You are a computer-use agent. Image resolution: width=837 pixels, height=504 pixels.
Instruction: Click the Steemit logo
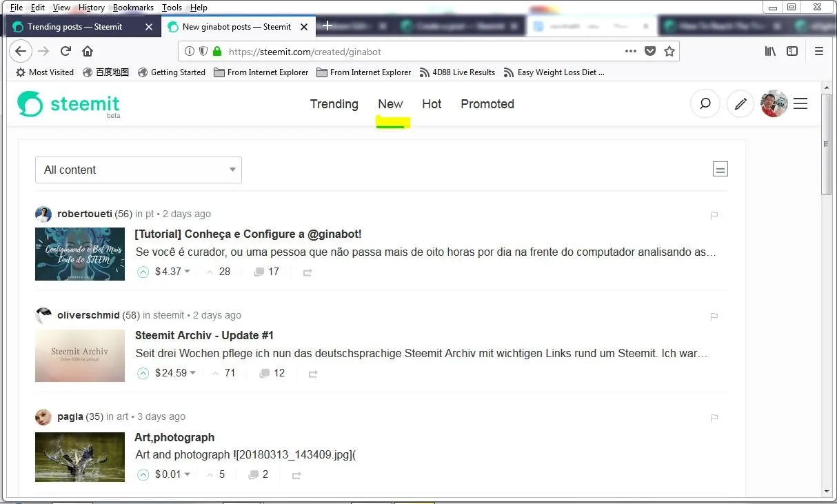68,104
